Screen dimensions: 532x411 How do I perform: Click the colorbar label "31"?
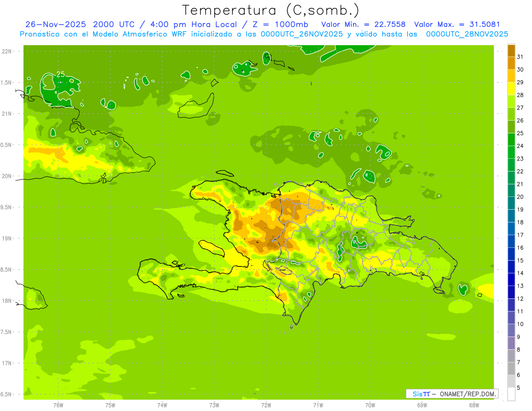click(x=520, y=57)
